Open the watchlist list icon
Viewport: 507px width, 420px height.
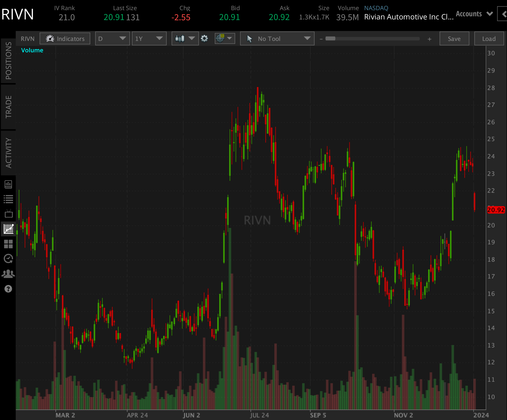pyautogui.click(x=8, y=199)
